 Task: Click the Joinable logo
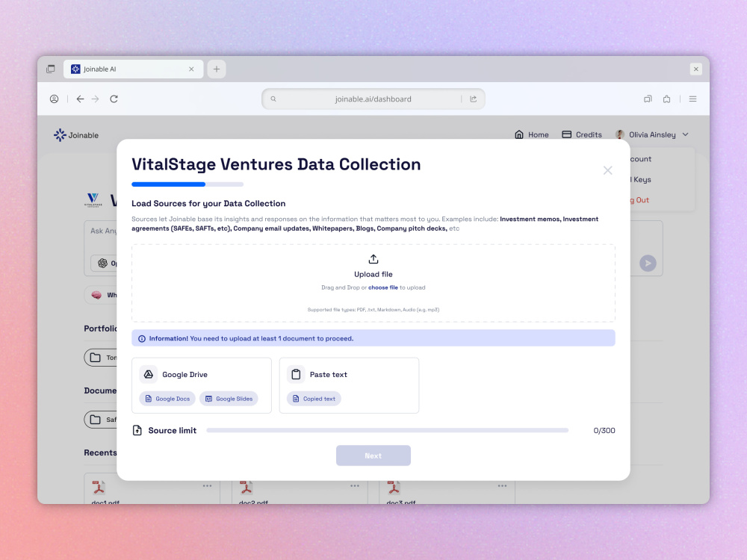point(76,135)
